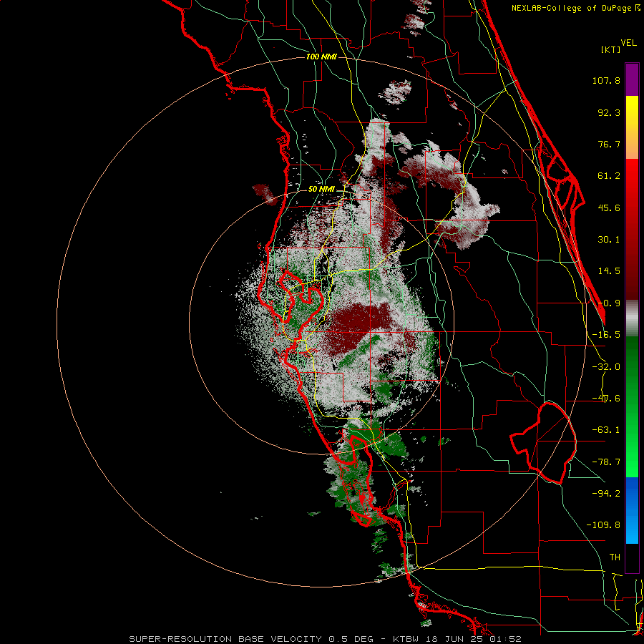The width and height of the screenshot is (644, 644).
Task: Click the 107.8 legend value
Action: tap(606, 80)
